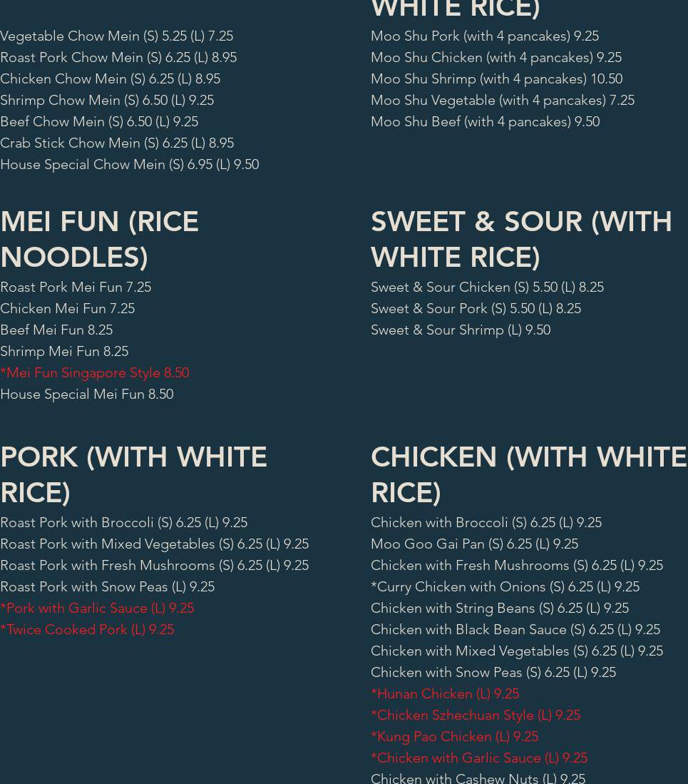
Task: Click the spicy Pork with Garlic Sauce item
Action: click(97, 609)
